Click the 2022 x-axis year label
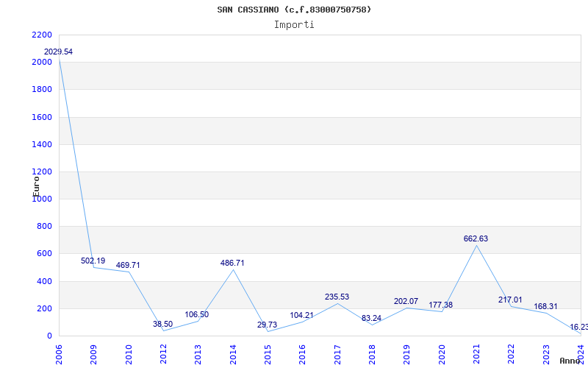Screen dimensions: 588x368 tap(511, 354)
